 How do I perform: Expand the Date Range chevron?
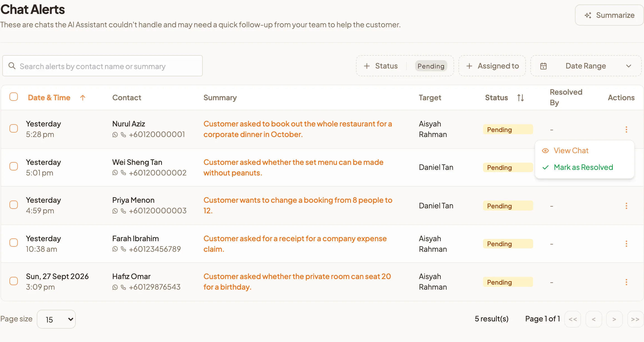click(629, 66)
